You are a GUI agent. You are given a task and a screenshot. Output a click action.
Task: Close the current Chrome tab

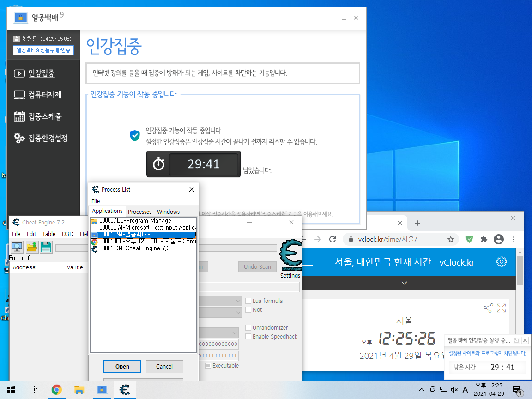pyautogui.click(x=399, y=223)
